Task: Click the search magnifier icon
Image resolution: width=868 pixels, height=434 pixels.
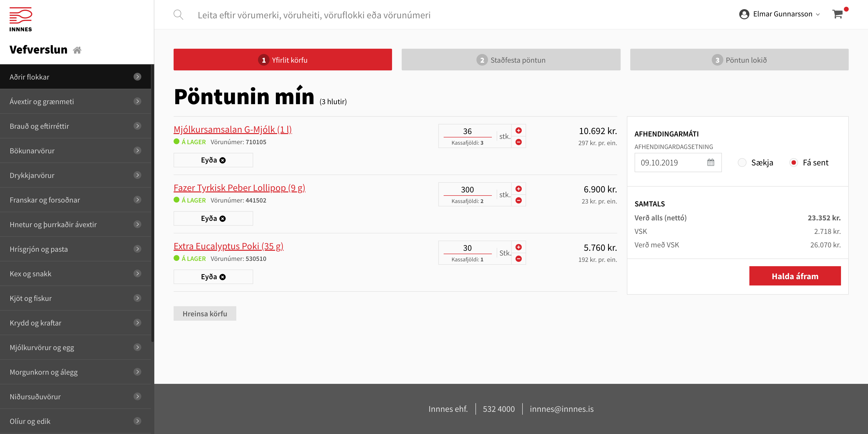Action: point(178,15)
